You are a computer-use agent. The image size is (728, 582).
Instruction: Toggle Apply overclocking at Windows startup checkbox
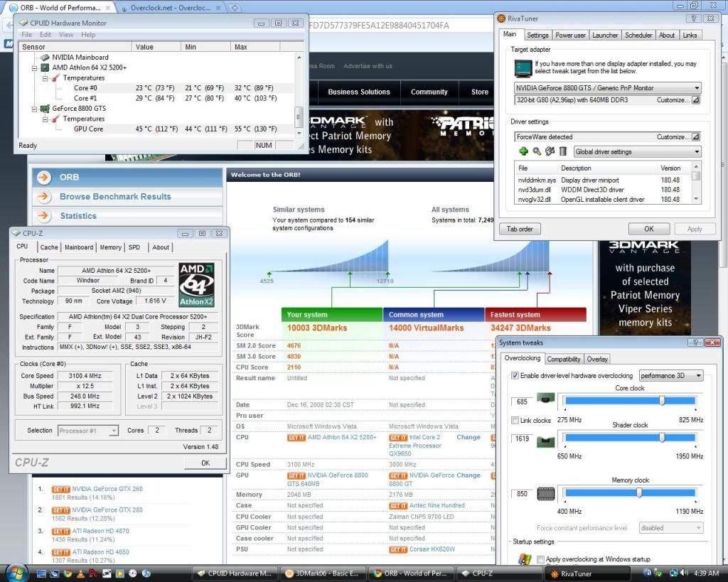[x=540, y=559]
